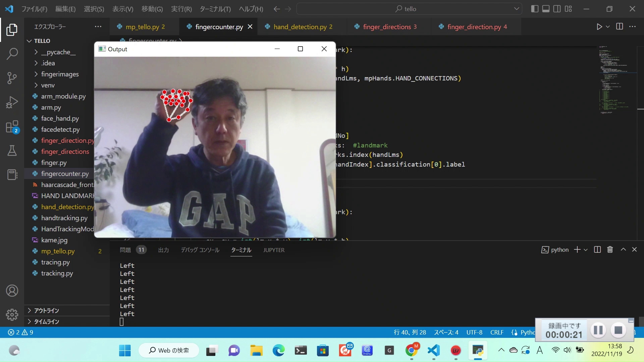Open the 表示(V) menu
The image size is (644, 362).
tap(123, 9)
